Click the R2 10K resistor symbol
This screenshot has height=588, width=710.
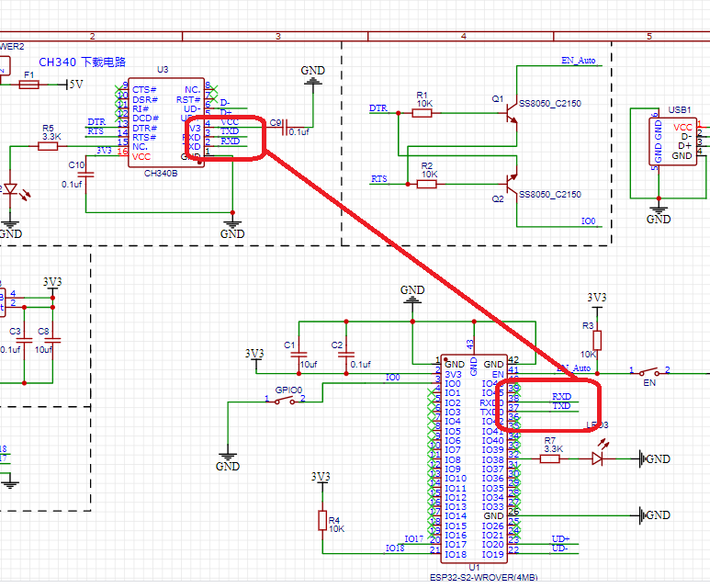[426, 184]
